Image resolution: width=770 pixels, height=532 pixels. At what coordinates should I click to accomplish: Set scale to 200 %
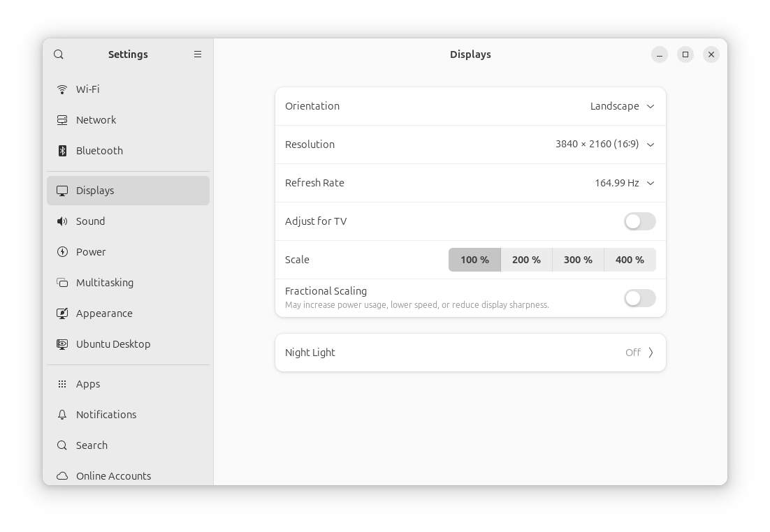point(526,260)
